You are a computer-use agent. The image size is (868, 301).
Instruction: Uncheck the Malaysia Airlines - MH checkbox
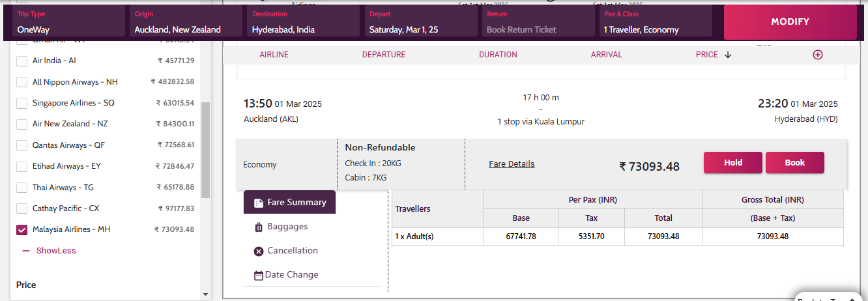pyautogui.click(x=22, y=229)
